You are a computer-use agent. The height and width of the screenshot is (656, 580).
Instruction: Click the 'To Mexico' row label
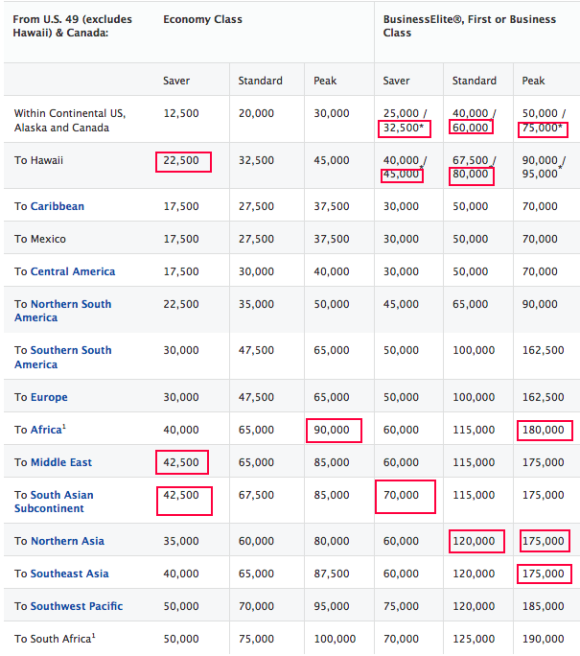(x=40, y=239)
